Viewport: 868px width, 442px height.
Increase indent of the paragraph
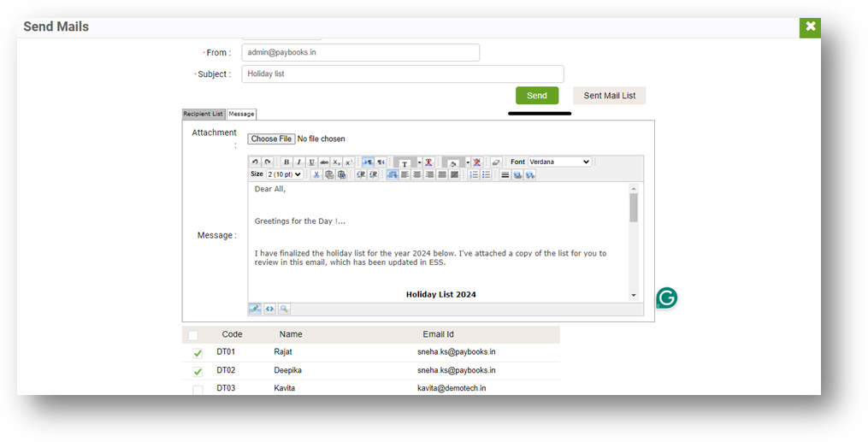tap(373, 174)
